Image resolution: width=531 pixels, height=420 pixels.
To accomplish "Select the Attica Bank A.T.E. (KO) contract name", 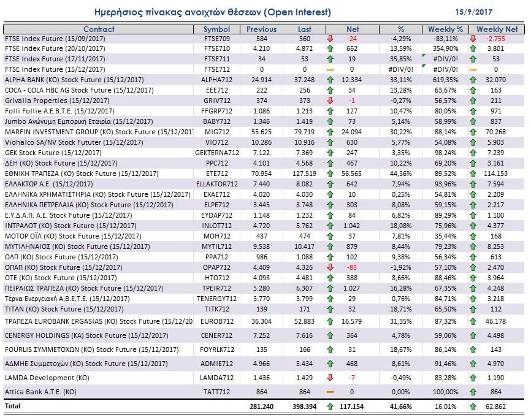I will [40, 392].
